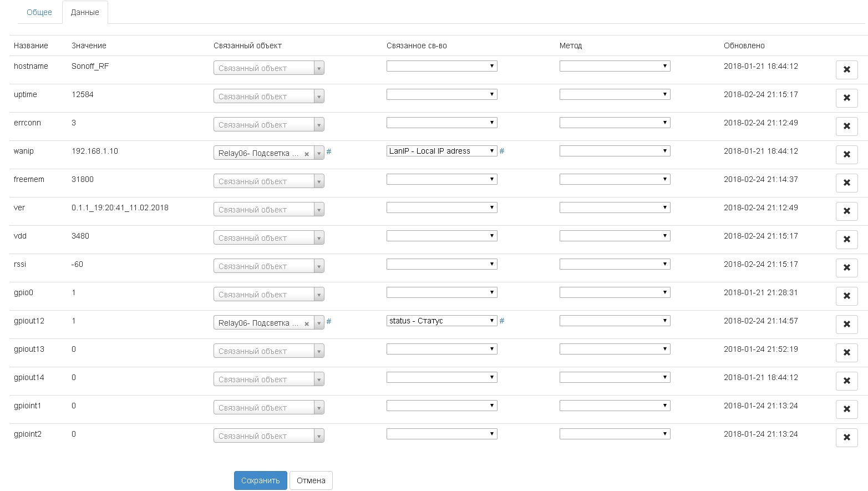Clear Relay06 linked object in gpiout12 row

(307, 324)
